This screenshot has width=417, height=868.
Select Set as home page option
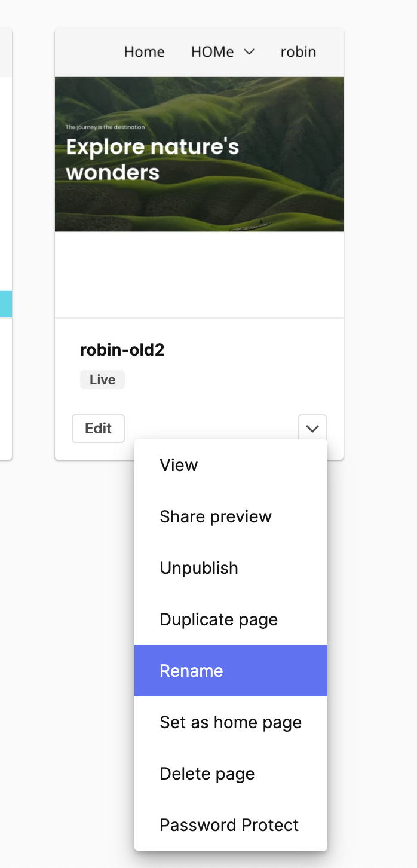coord(230,722)
